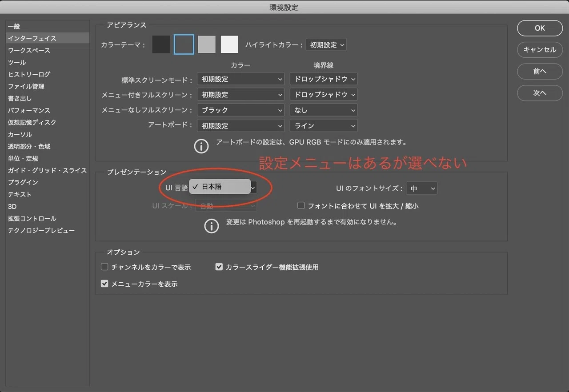The height and width of the screenshot is (392, 569).
Task: Open ヒストリーログ preferences category
Action: click(48, 75)
